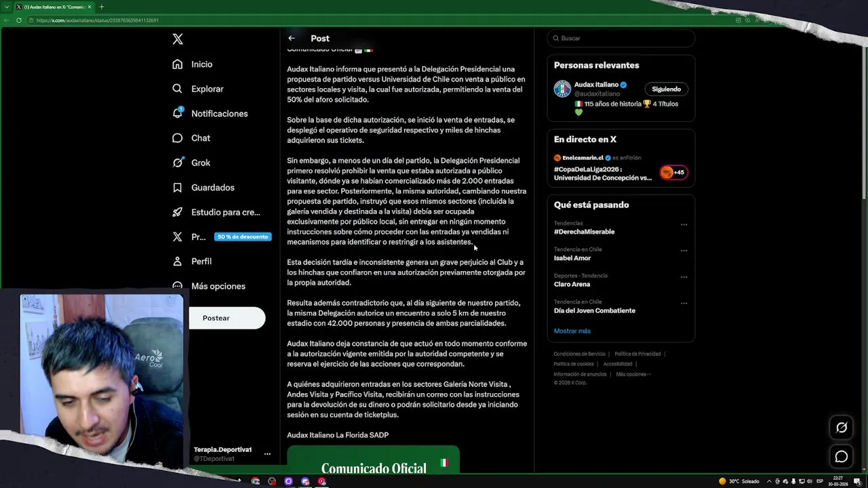The height and width of the screenshot is (488, 868).
Task: Click Mostrar más under trends
Action: [x=572, y=331]
